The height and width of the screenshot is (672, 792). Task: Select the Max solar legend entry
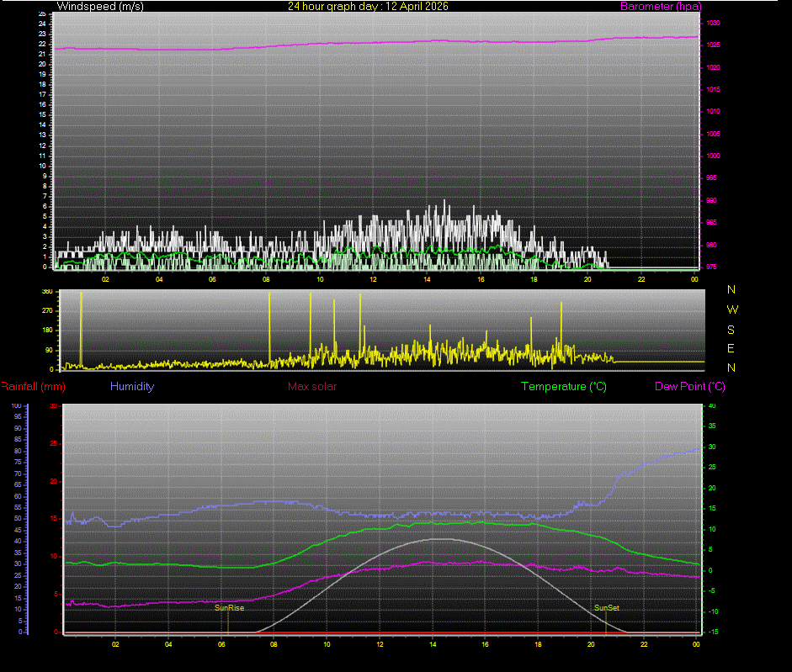pos(312,386)
